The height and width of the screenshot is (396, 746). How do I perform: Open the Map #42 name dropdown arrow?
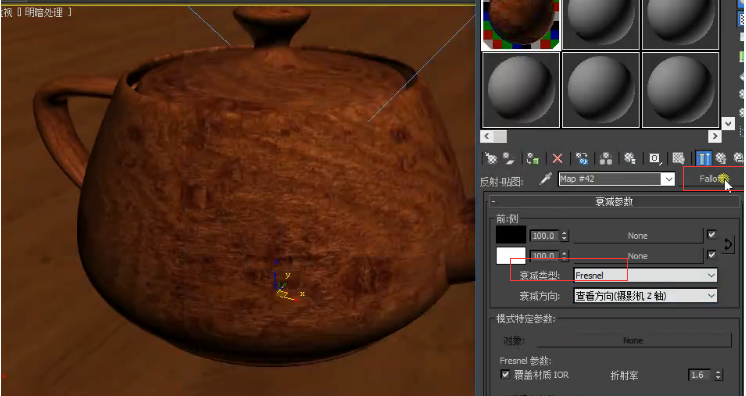[669, 179]
